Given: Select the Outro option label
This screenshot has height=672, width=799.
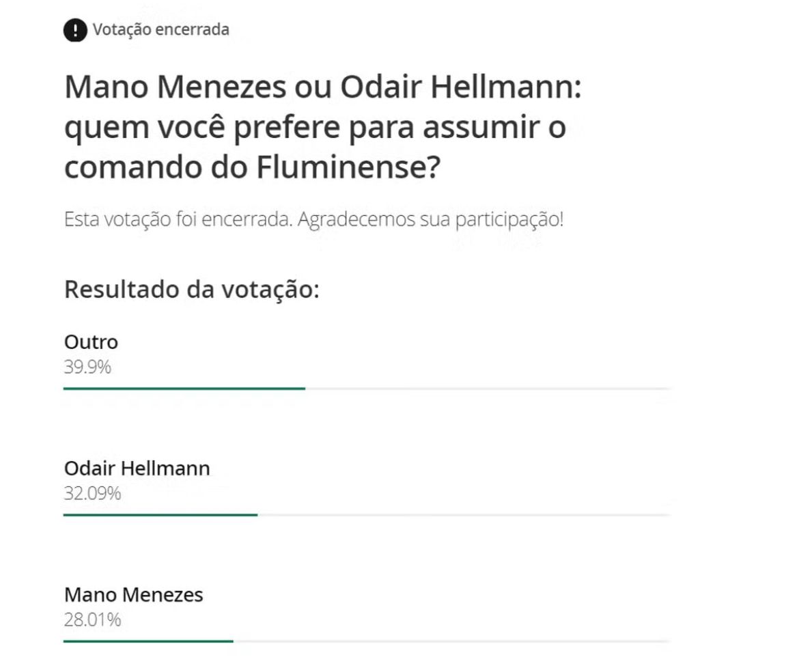Looking at the screenshot, I should click(x=92, y=342).
